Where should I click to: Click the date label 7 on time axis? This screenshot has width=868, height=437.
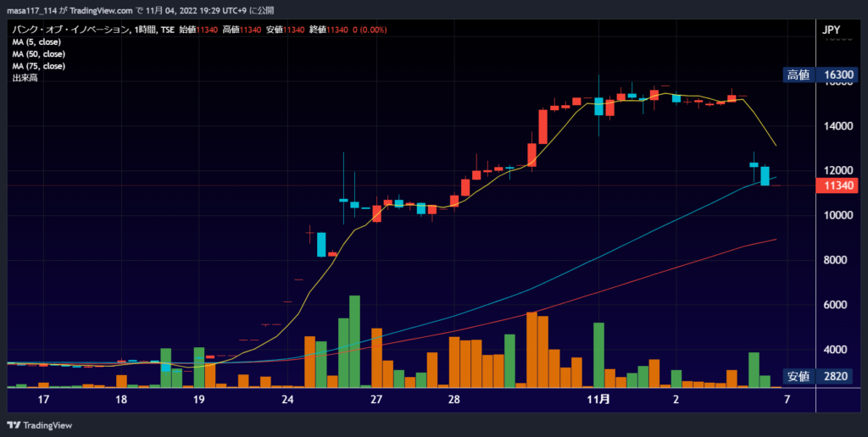click(x=787, y=400)
